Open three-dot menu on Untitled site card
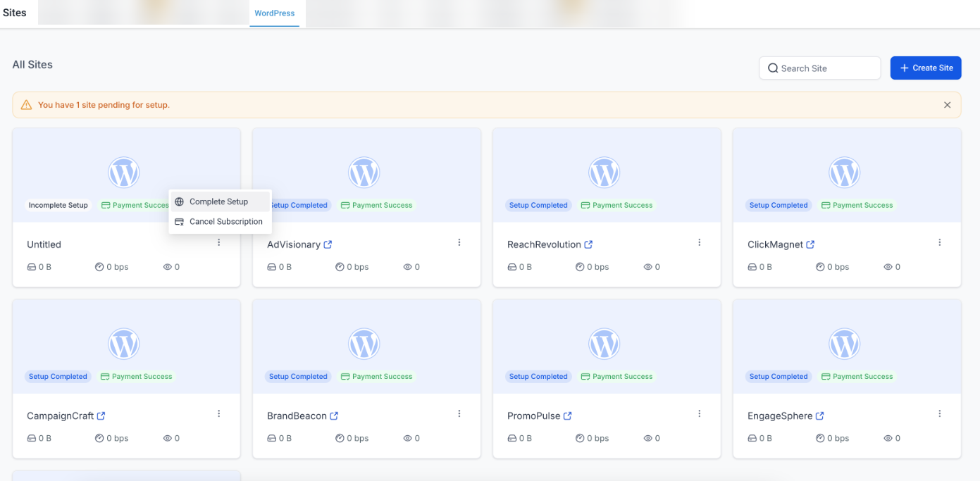The height and width of the screenshot is (481, 980). coord(219,242)
